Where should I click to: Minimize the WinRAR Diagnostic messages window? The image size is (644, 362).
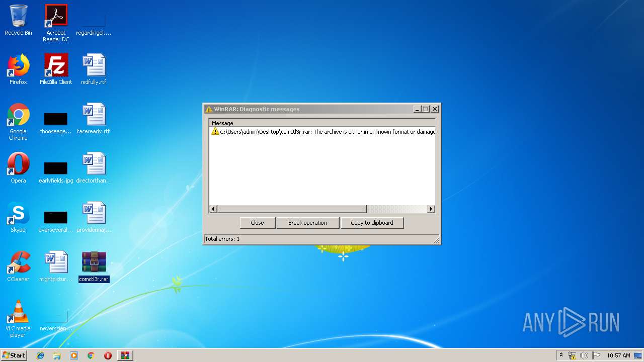[x=417, y=109]
